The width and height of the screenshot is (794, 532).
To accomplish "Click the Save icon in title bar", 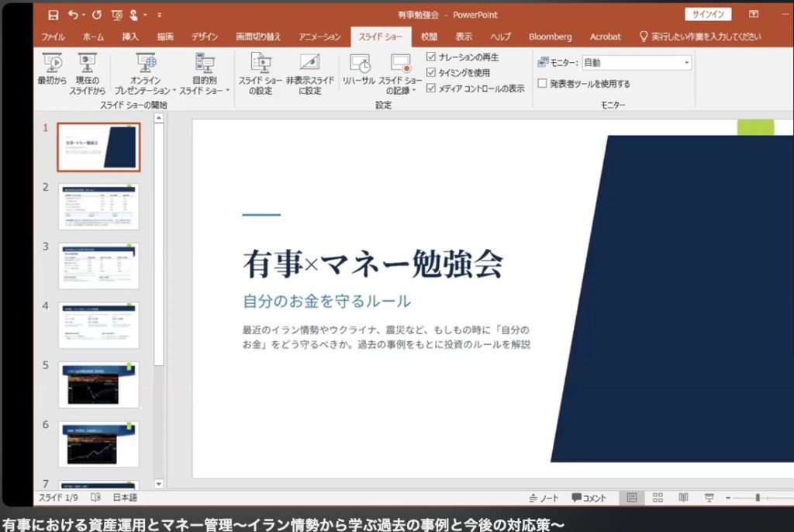I will coord(53,15).
